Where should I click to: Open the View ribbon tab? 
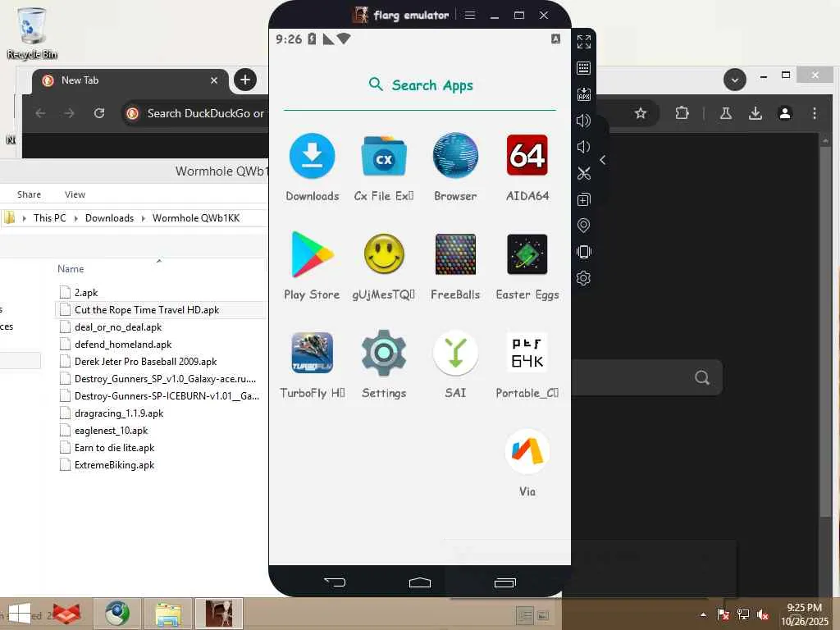coord(75,194)
